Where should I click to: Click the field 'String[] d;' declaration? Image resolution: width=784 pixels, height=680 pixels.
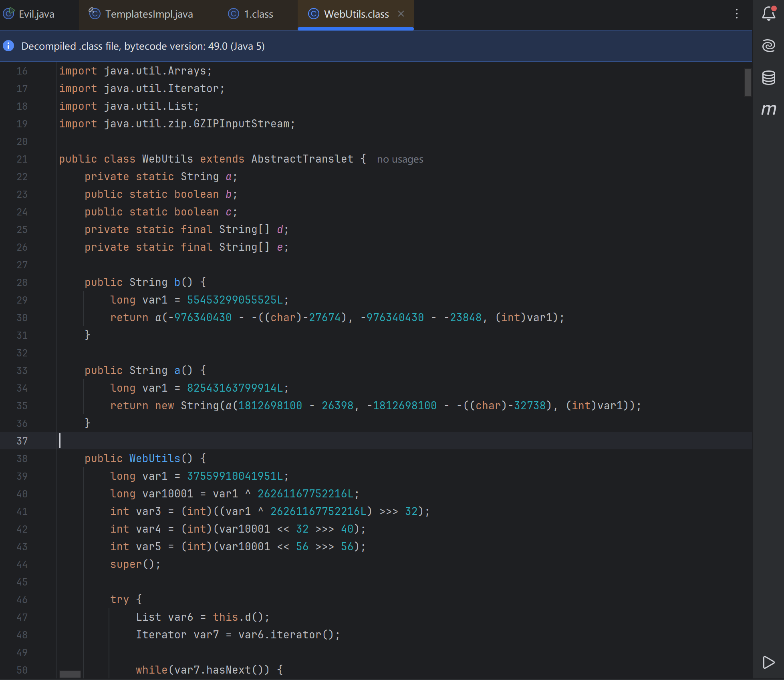[254, 229]
